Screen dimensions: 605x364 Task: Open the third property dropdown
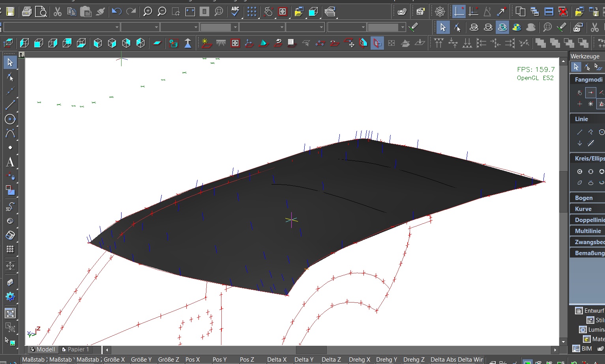(x=180, y=27)
